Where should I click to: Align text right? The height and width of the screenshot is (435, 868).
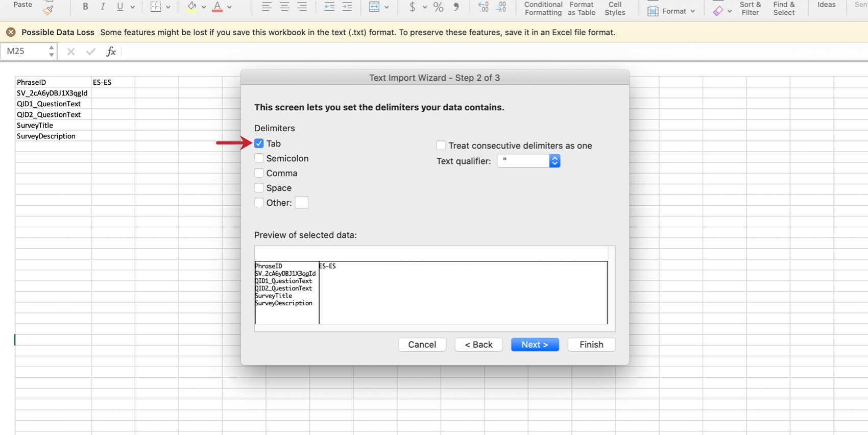302,7
